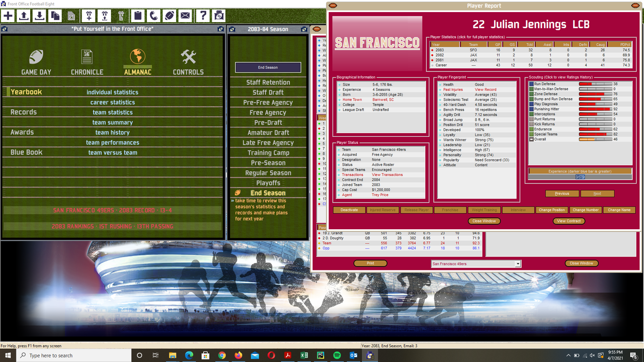The image size is (644, 362).
Task: Select Free Agency in the season stages list
Action: [268, 113]
